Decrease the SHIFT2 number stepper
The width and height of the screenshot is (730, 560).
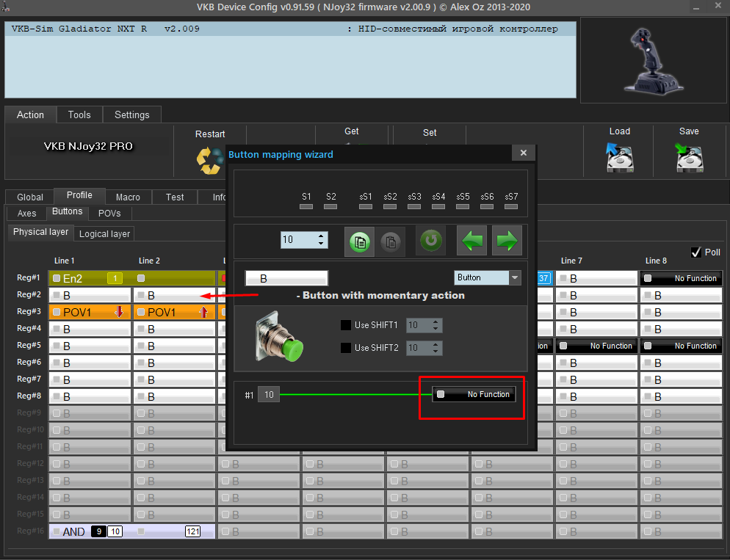coord(436,351)
